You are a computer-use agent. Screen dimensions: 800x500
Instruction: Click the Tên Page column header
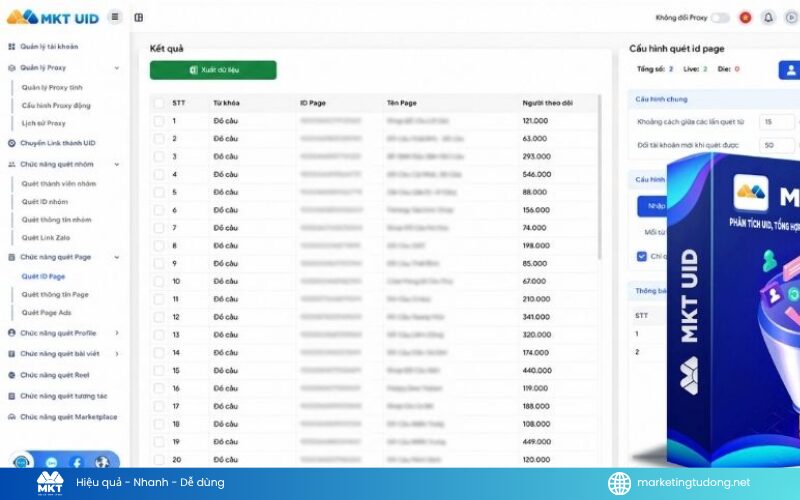coord(402,103)
